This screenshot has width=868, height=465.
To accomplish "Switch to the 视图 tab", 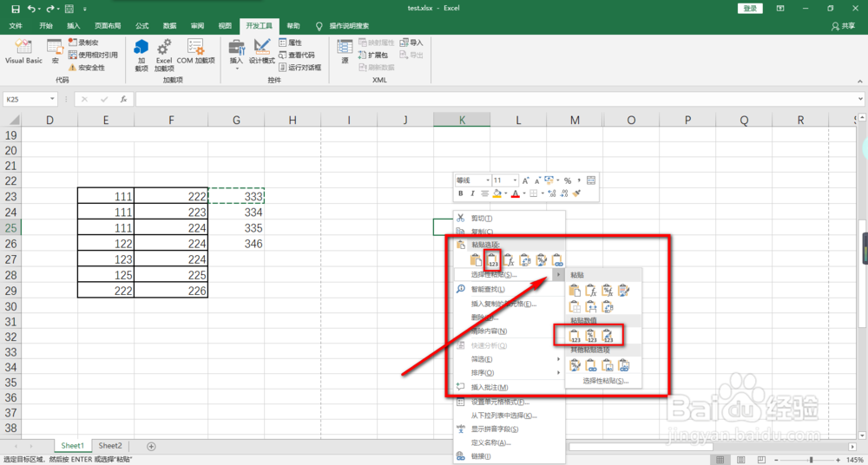I will coord(225,25).
